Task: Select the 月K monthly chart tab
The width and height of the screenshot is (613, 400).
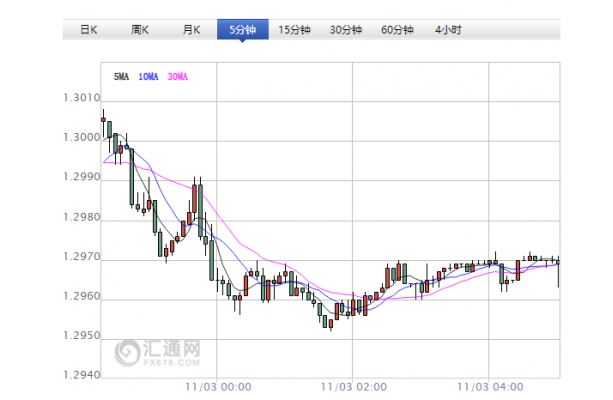Action: 191,30
